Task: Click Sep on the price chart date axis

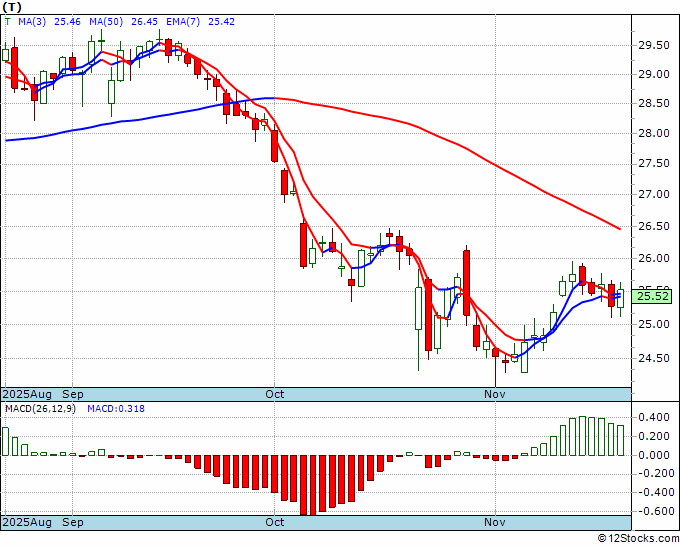Action: (x=73, y=395)
